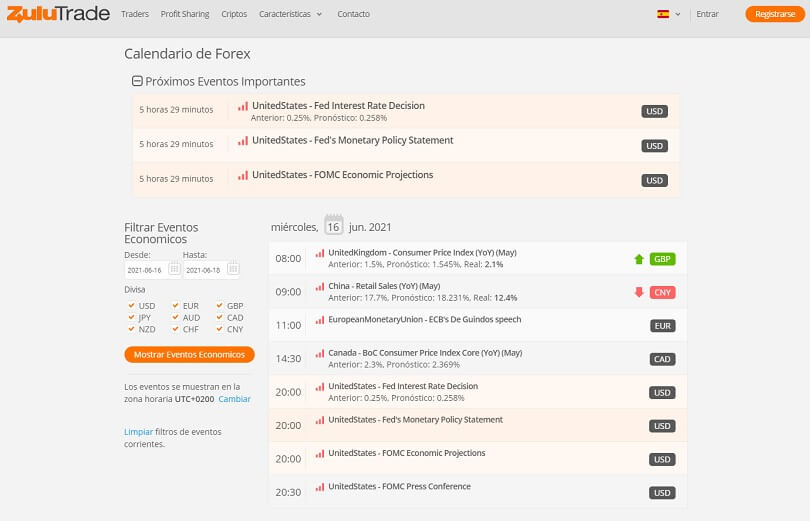
Task: Toggle the CHF currency checkbox
Action: (x=176, y=328)
